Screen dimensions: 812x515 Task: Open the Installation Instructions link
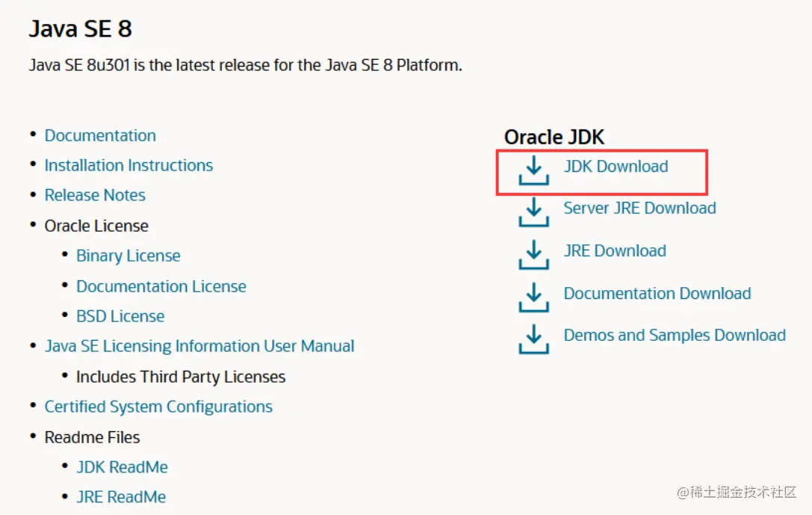[x=128, y=165]
